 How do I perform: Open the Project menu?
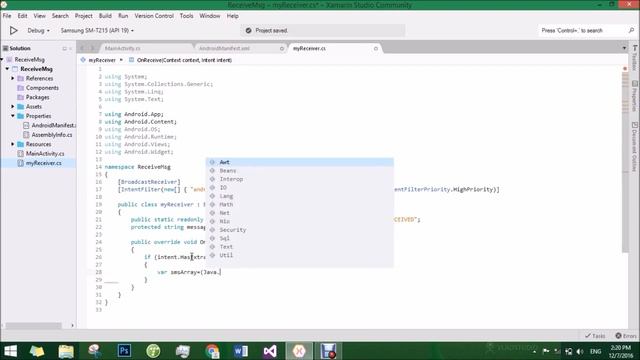point(84,16)
